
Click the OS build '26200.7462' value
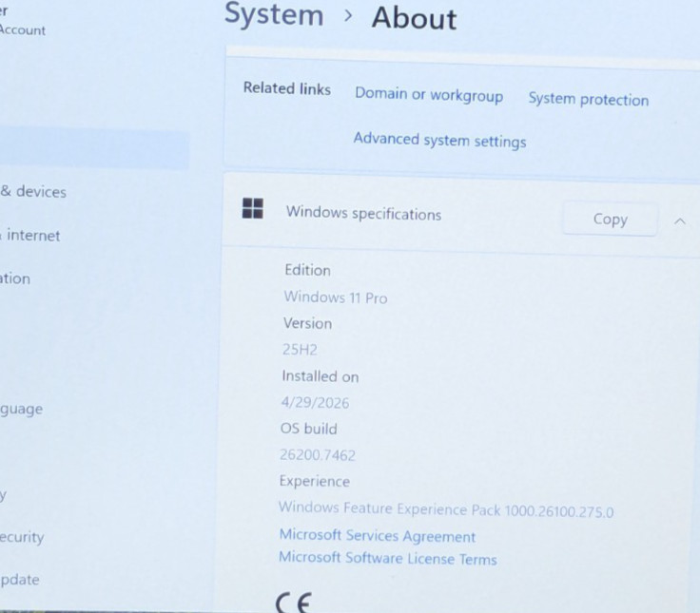point(318,455)
